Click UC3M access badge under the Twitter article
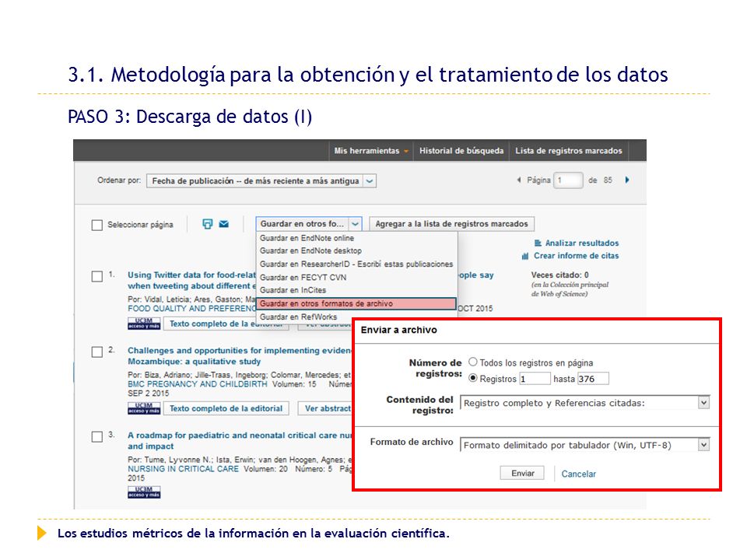This screenshot has width=747, height=560. [x=144, y=324]
